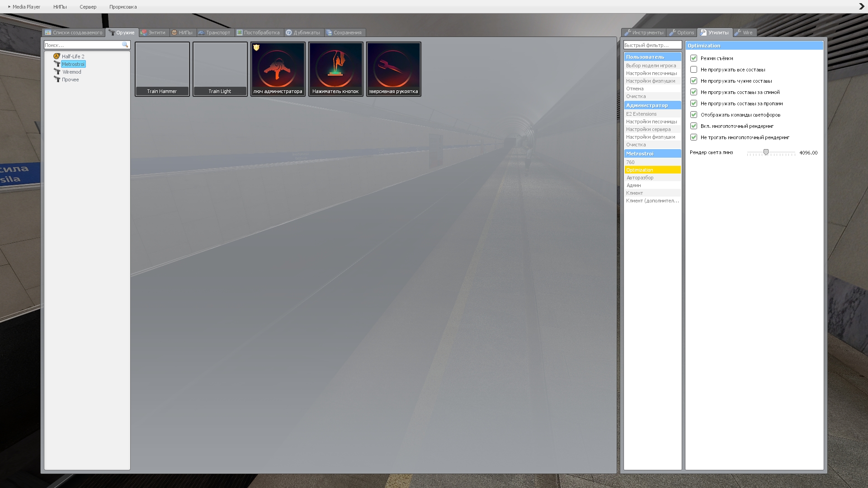Enable Не прогружать все составы
The width and height of the screenshot is (868, 488).
tap(693, 70)
